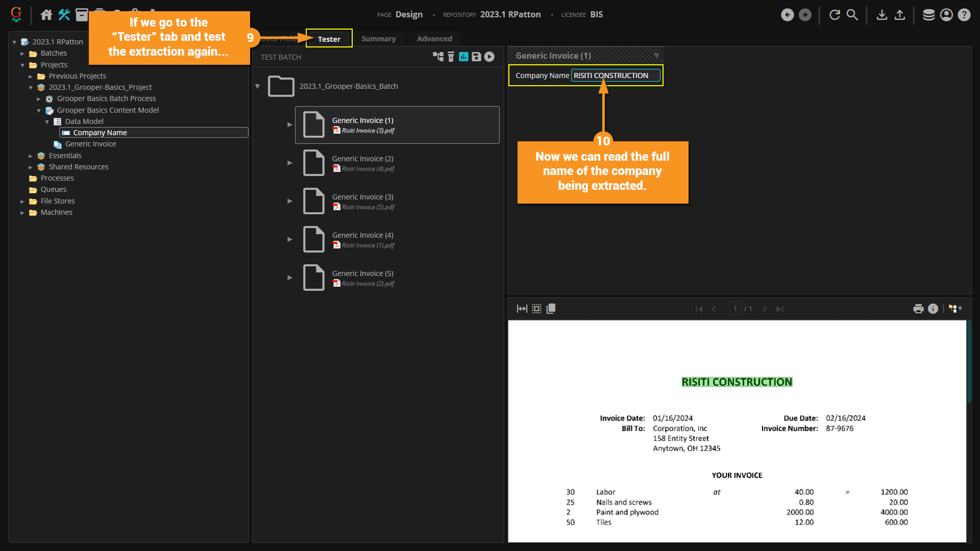Click the filter icon in the Test Batch toolbar
Viewport: 980px width, 551px height.
pyautogui.click(x=451, y=57)
